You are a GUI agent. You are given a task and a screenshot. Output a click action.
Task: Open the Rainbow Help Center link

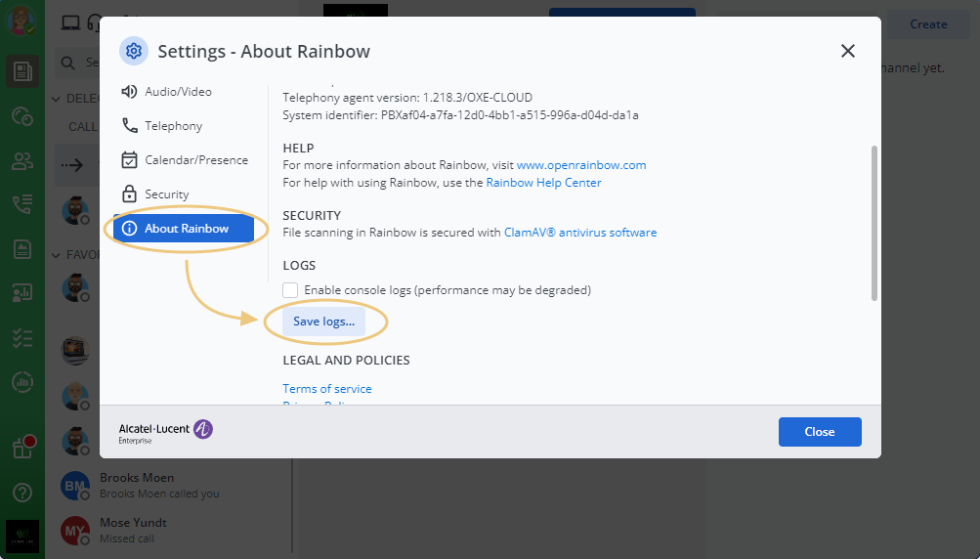click(x=543, y=183)
